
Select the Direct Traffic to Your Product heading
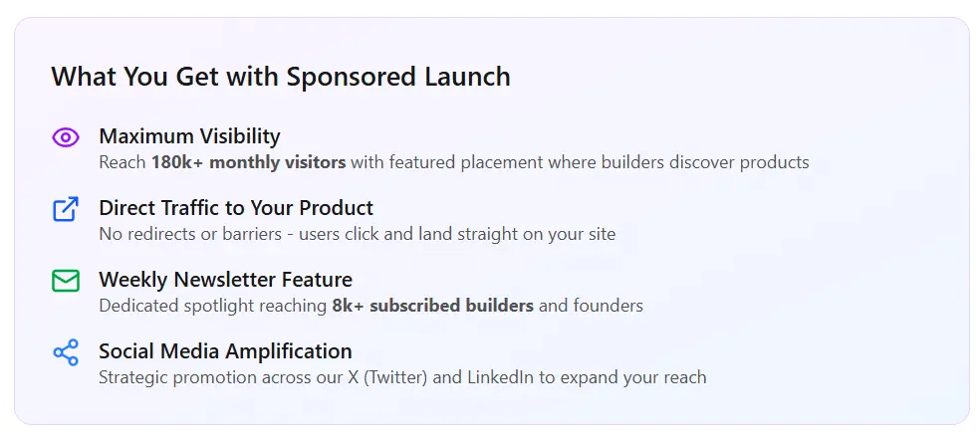[236, 208]
